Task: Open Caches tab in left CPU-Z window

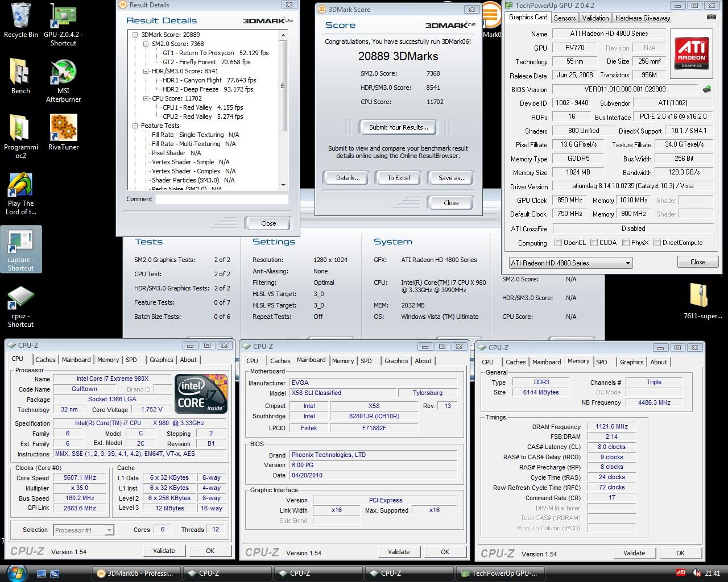Action: (x=45, y=360)
